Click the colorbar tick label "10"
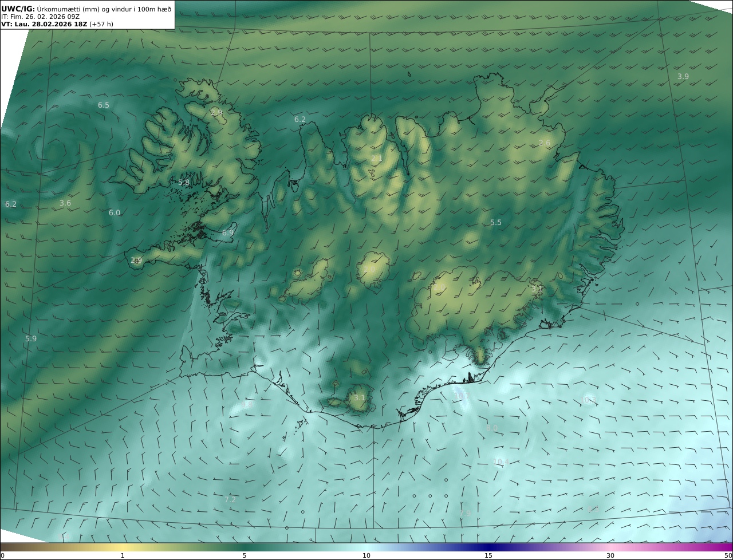The image size is (733, 560). [x=366, y=555]
